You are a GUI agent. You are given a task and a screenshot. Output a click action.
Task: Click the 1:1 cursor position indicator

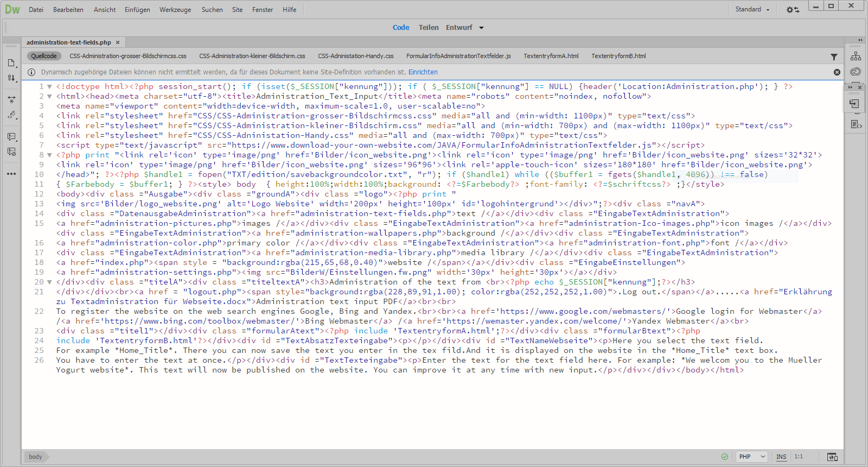point(799,457)
